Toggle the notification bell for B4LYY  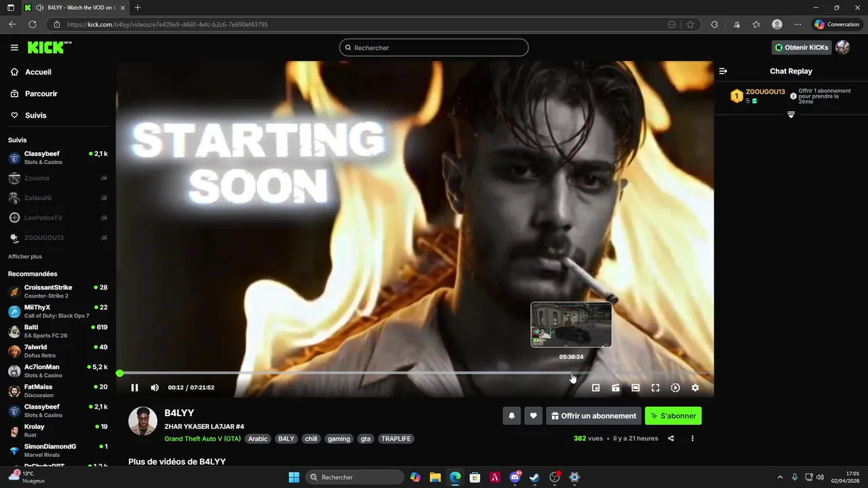pos(511,415)
